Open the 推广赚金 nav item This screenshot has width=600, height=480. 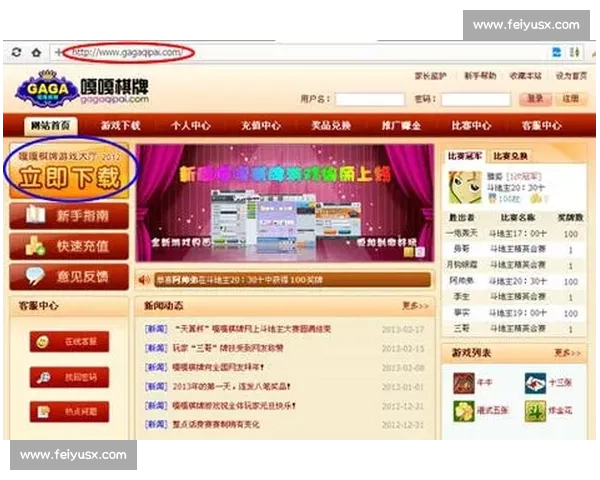click(401, 126)
